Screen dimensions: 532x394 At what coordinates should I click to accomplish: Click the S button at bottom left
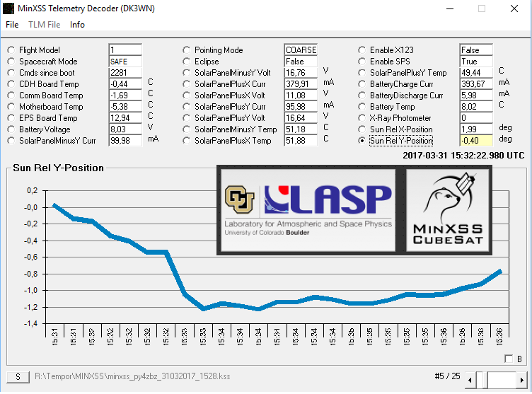click(x=18, y=377)
